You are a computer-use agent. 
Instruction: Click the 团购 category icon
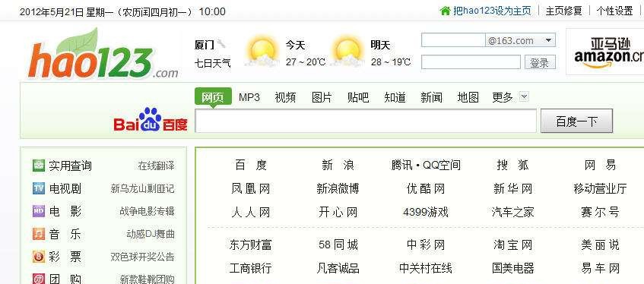tap(39, 279)
